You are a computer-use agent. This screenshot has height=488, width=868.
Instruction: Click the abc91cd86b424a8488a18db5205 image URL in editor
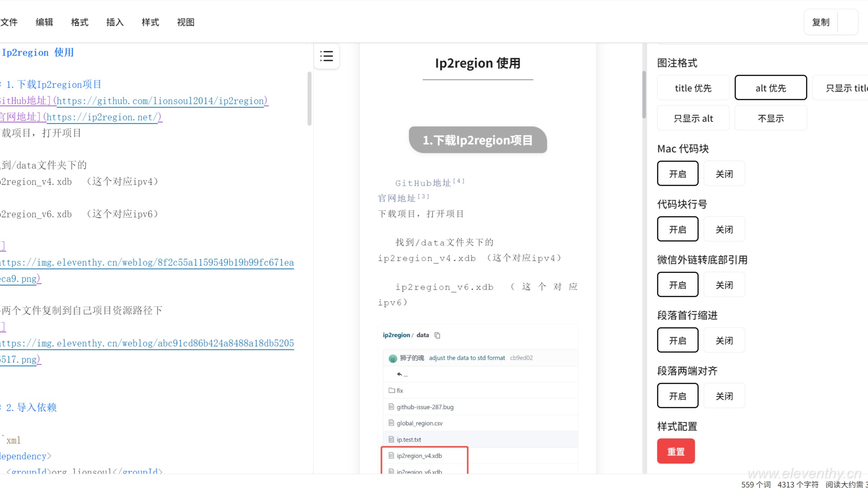[x=147, y=351]
